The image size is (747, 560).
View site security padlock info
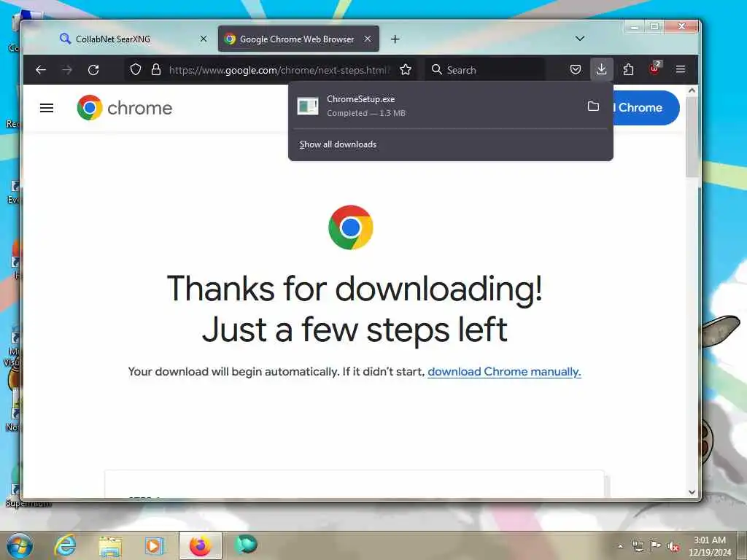156,69
